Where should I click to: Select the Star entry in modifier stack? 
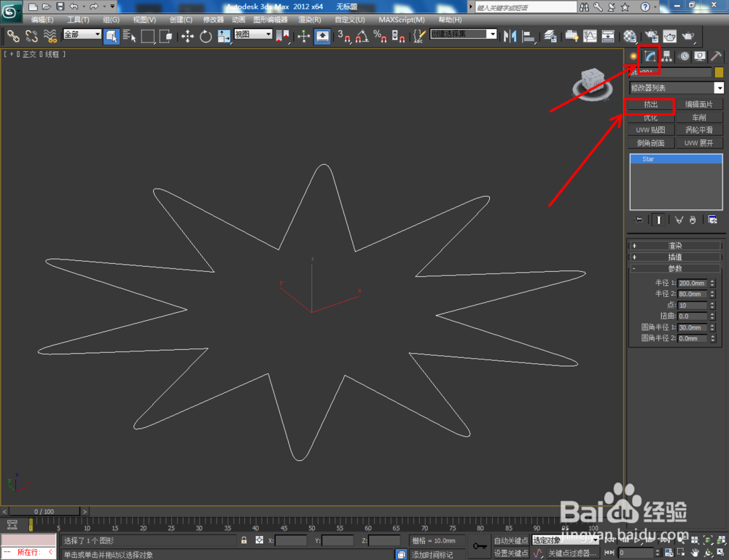pyautogui.click(x=676, y=159)
